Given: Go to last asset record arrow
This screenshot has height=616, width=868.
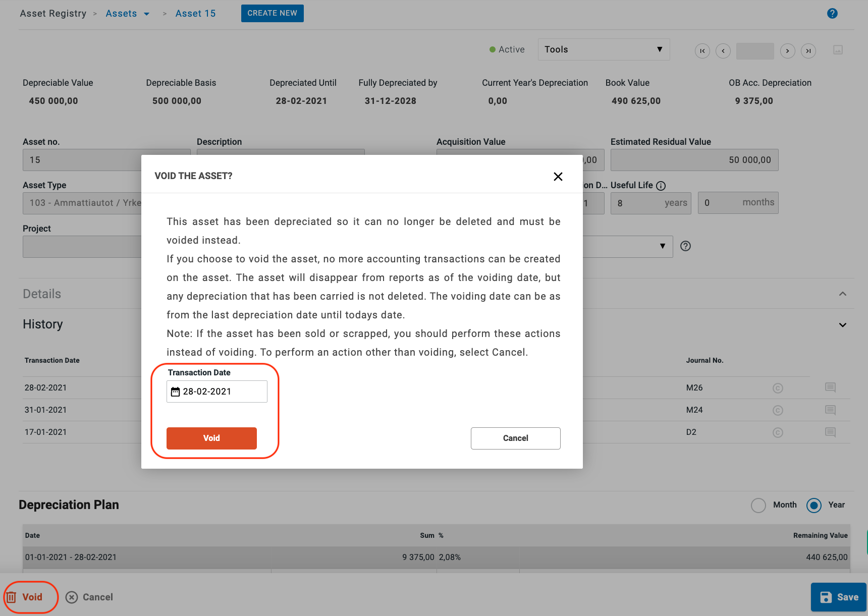Looking at the screenshot, I should click(x=808, y=51).
